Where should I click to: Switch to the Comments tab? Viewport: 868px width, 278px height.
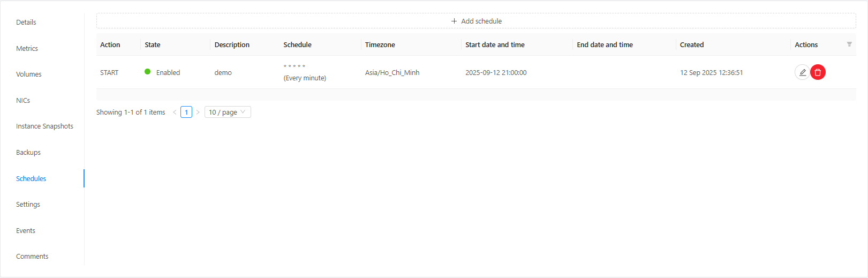pos(32,257)
